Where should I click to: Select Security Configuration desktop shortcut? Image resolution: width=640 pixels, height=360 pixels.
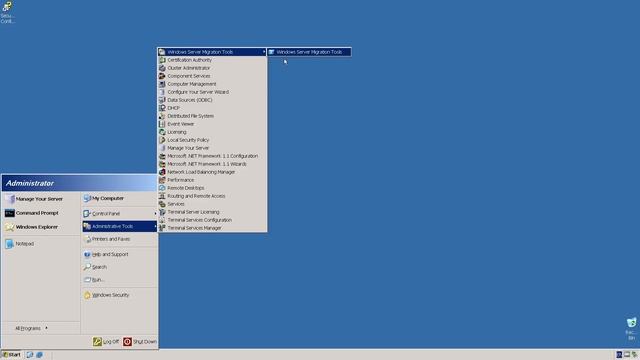7,12
